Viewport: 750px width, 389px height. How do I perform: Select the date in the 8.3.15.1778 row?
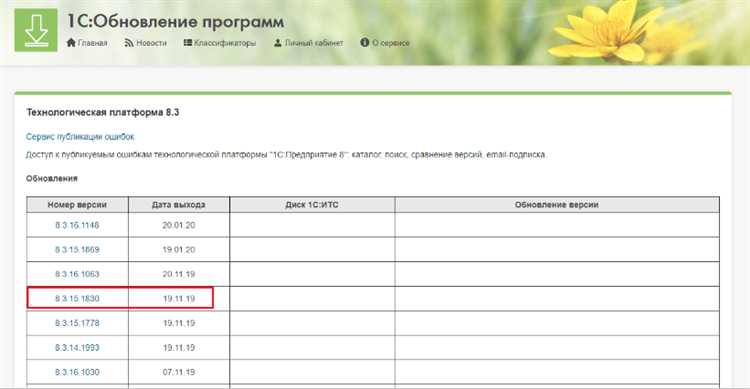point(178,323)
